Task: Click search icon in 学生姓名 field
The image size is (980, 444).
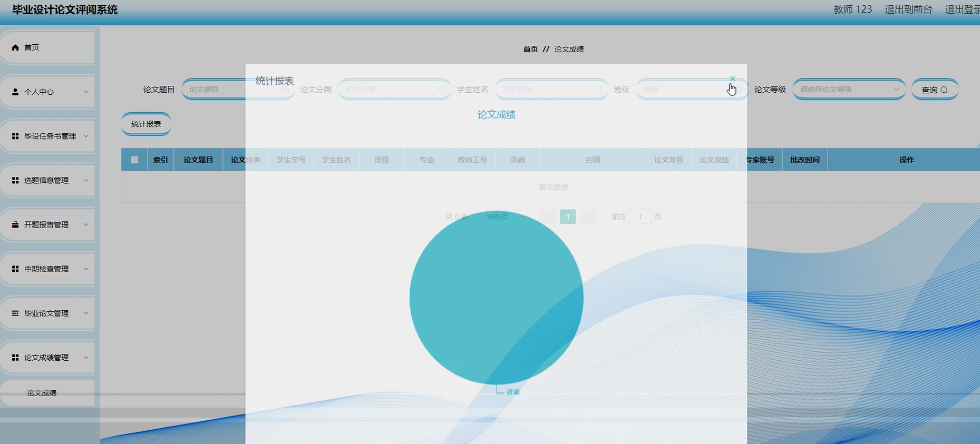Action: click(x=599, y=89)
